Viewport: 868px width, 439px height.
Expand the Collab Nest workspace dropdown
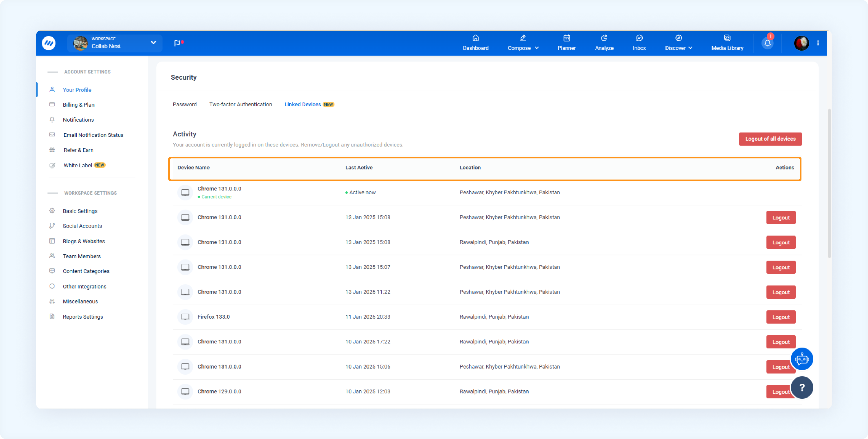click(x=153, y=43)
